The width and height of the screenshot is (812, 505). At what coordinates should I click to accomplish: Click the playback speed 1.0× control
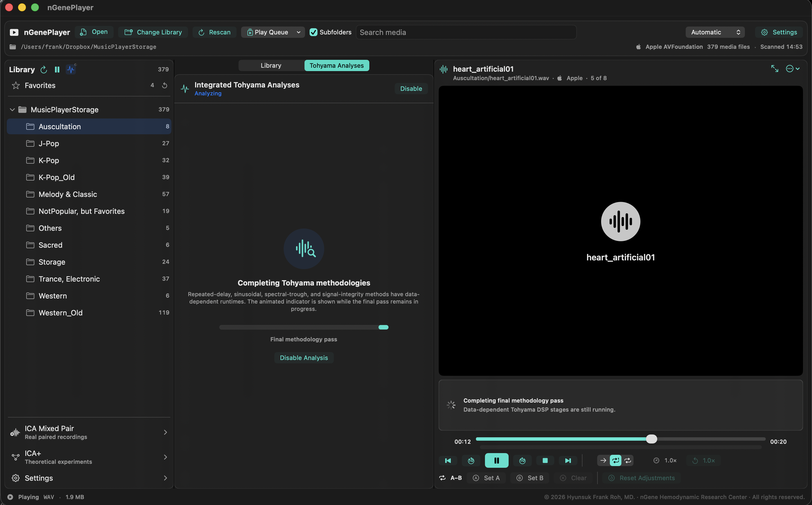coord(665,461)
